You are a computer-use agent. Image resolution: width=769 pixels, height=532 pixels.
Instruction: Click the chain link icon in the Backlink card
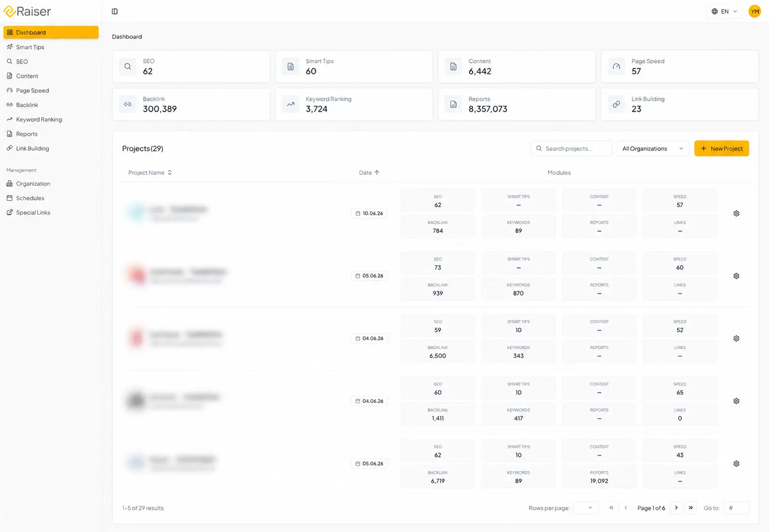(127, 104)
